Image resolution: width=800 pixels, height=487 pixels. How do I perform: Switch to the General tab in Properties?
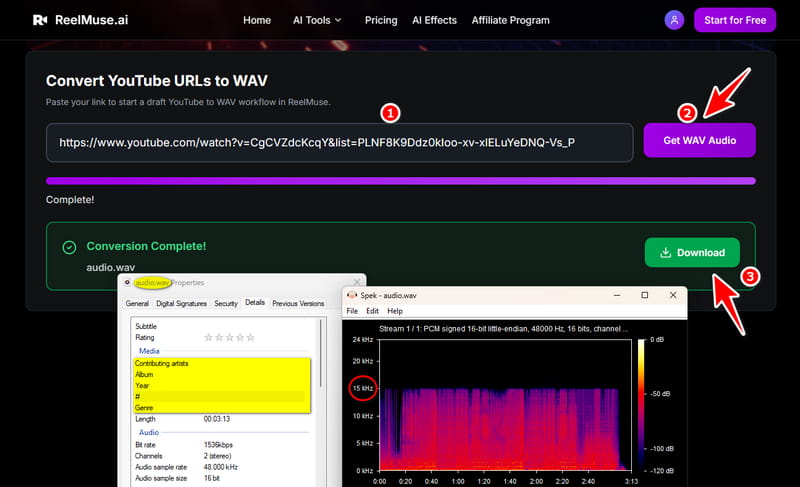tap(137, 303)
